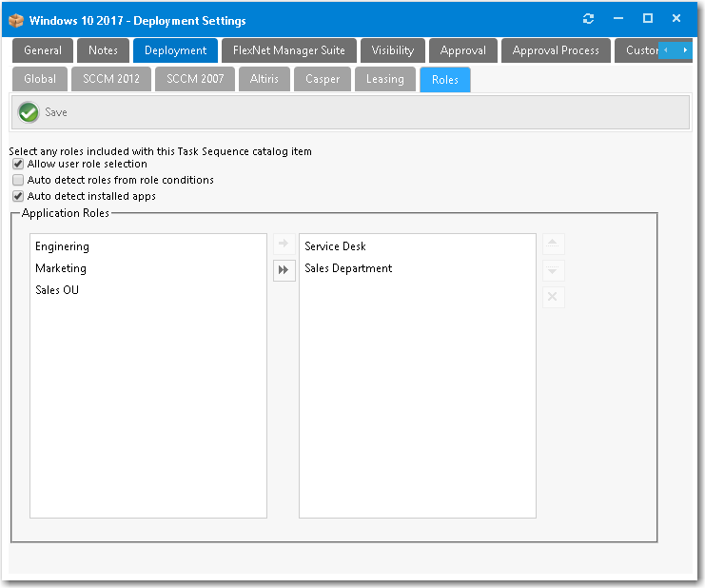Viewport: 705px width, 588px height.
Task: Select the Marketing role in available list
Action: (x=61, y=268)
